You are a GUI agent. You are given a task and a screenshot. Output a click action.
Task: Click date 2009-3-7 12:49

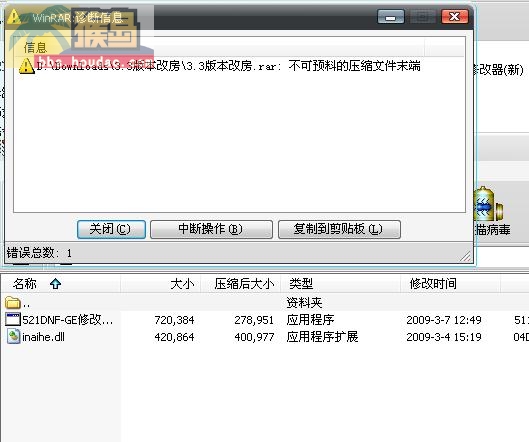[444, 320]
